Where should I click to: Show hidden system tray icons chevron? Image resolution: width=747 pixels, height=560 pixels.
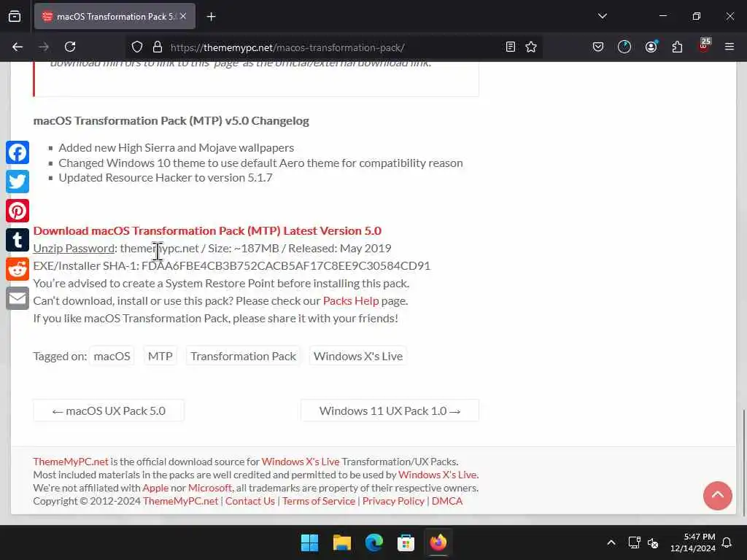tap(611, 542)
